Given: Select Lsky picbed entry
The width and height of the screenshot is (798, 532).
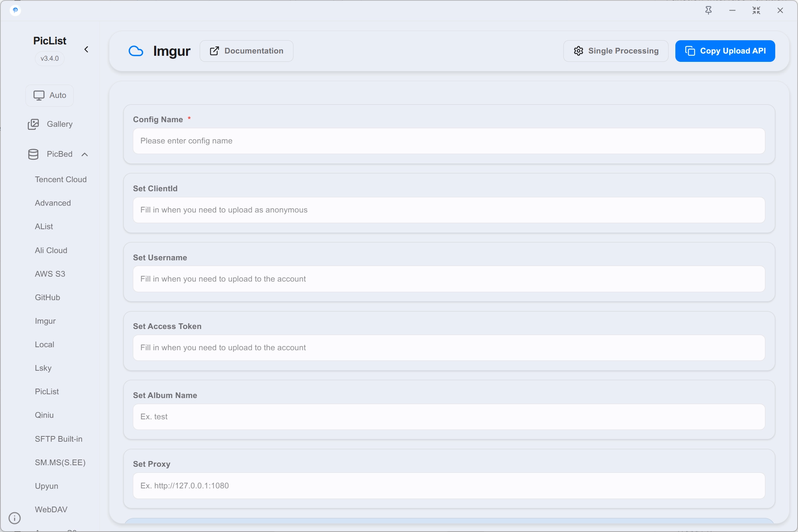Looking at the screenshot, I should [x=43, y=368].
